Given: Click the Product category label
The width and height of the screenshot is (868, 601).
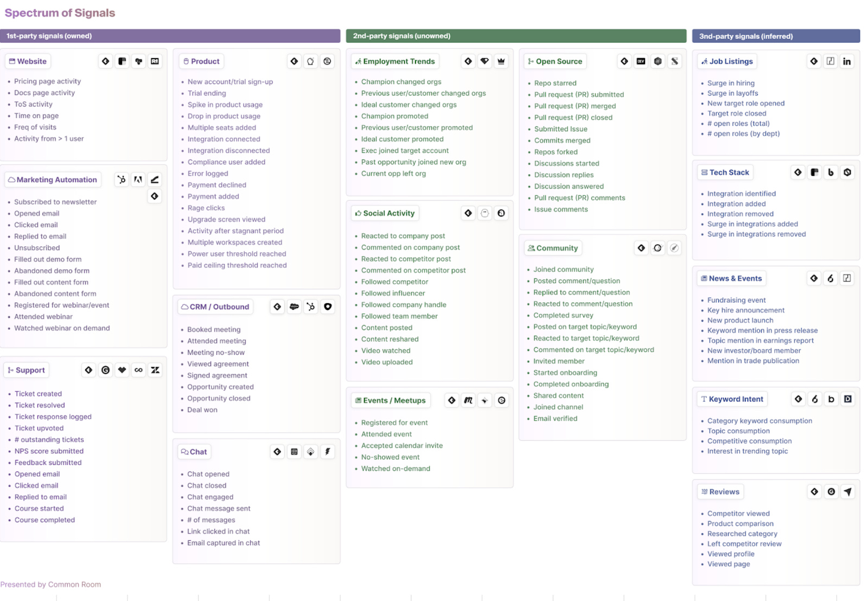Looking at the screenshot, I should 201,61.
